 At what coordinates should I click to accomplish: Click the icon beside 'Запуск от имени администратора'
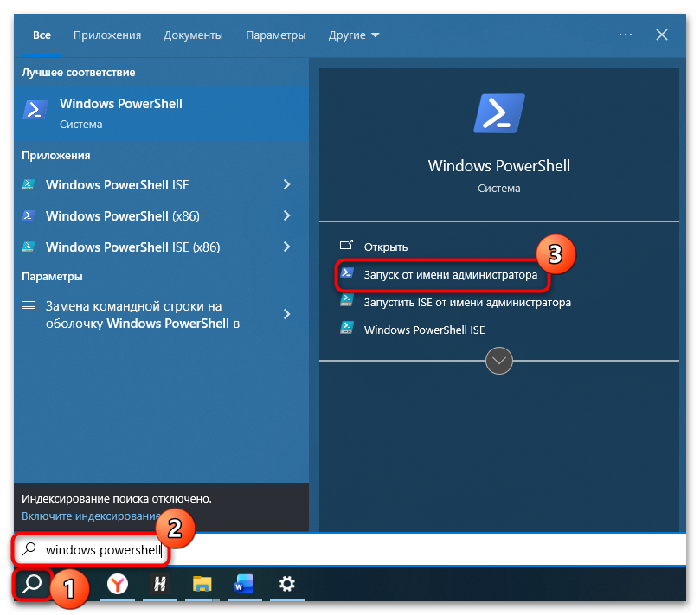pos(346,272)
